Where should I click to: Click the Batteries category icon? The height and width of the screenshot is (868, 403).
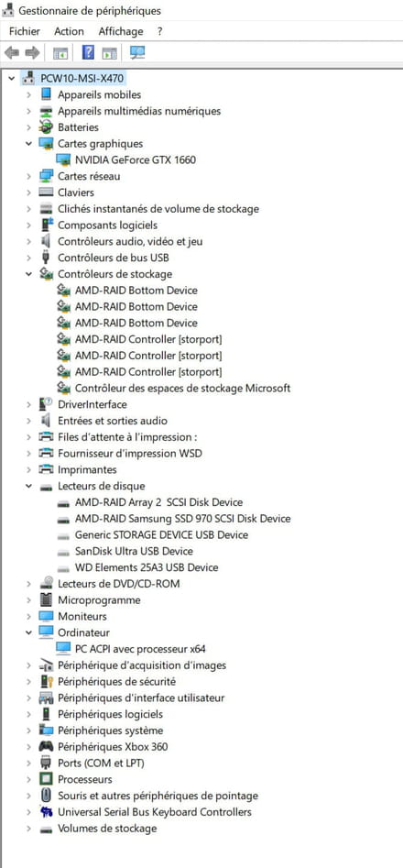coord(47,127)
